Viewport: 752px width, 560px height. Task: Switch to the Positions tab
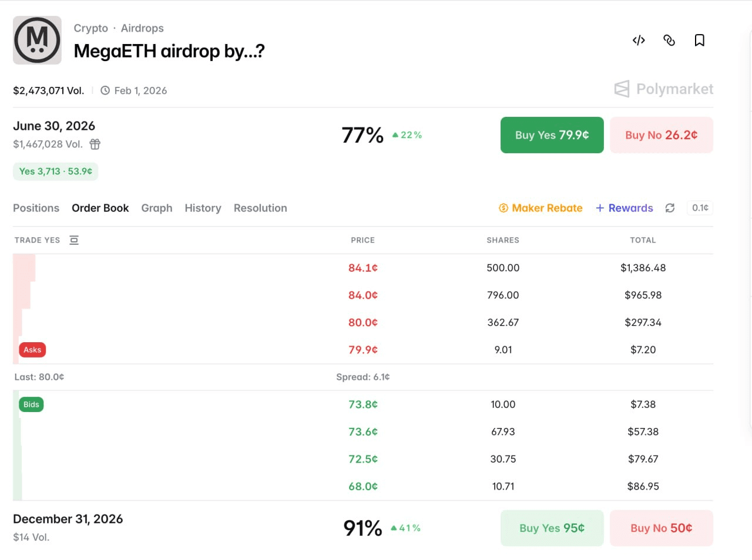pos(36,208)
